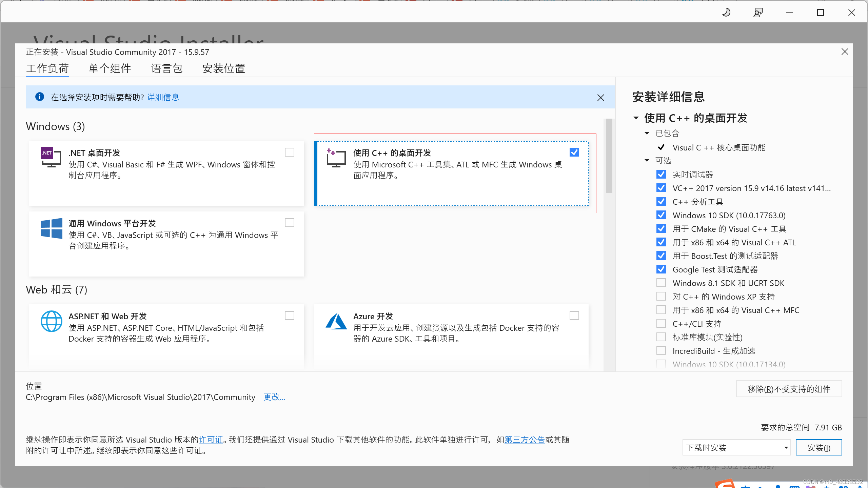Minimize the Visual Studio Installer window

[x=789, y=13]
